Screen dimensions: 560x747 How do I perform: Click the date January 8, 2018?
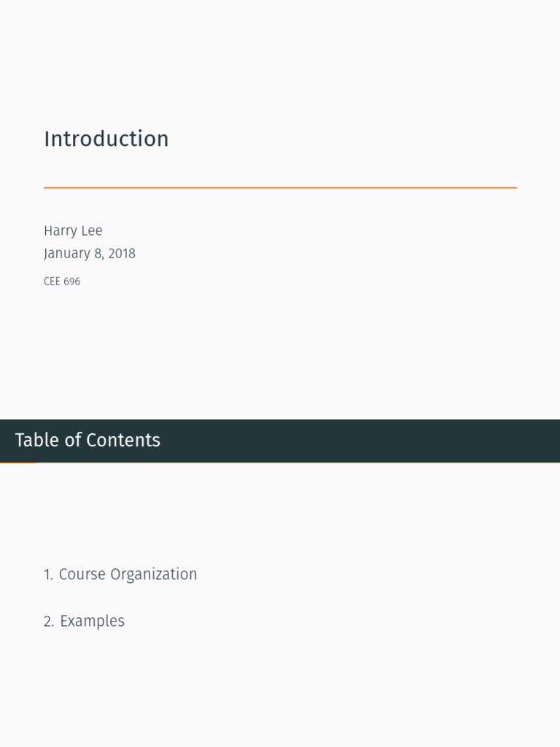(x=90, y=253)
